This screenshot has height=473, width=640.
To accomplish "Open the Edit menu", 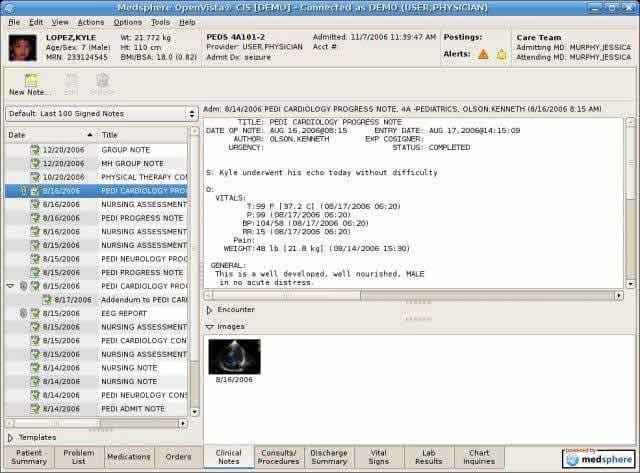I will click(36, 22).
